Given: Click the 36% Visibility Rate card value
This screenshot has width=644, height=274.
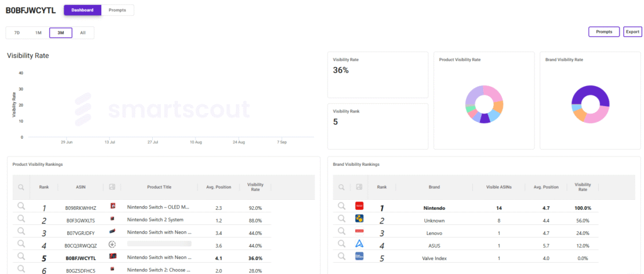Looking at the screenshot, I should 340,70.
